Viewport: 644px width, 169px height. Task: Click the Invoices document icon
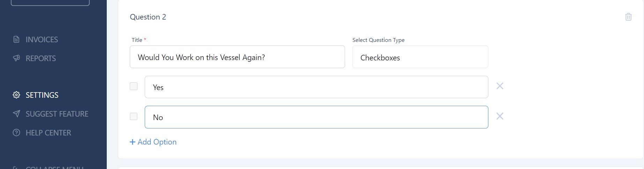click(16, 39)
